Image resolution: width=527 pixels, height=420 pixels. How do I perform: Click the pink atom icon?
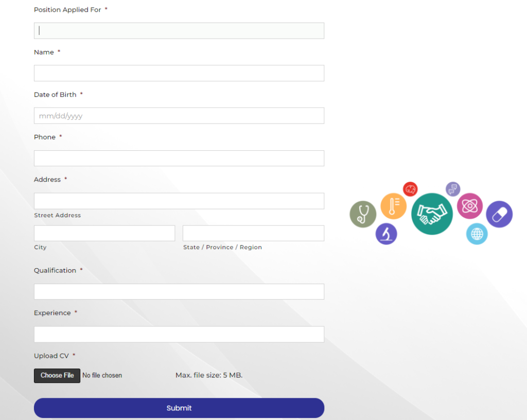(470, 206)
